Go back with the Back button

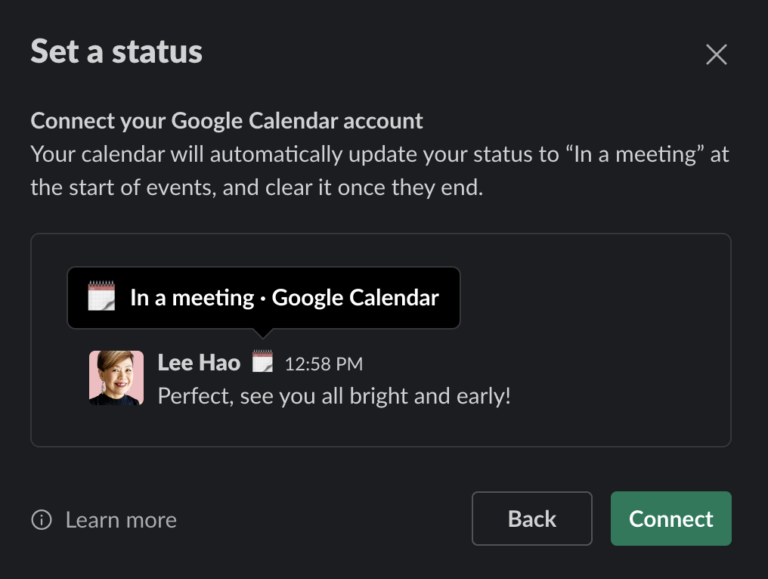pyautogui.click(x=532, y=518)
